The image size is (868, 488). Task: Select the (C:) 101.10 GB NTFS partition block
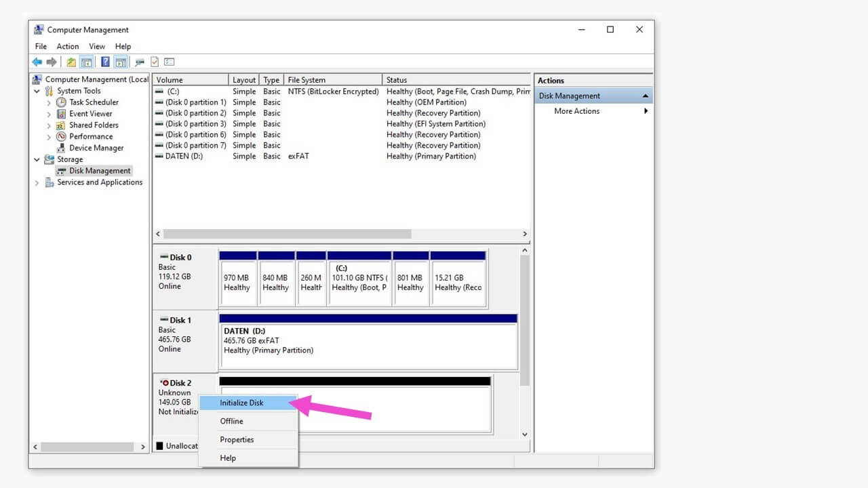tap(359, 279)
